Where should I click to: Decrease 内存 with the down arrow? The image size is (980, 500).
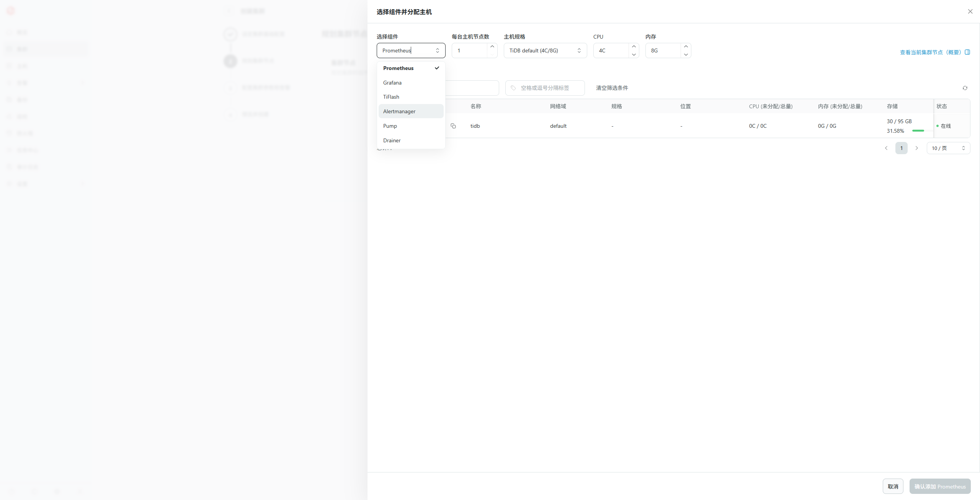coord(686,54)
